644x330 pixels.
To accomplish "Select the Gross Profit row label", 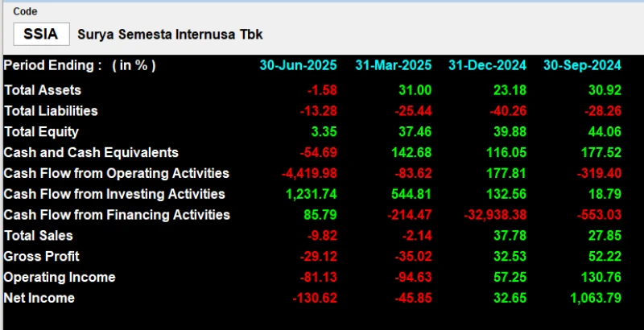I will coord(42,257).
